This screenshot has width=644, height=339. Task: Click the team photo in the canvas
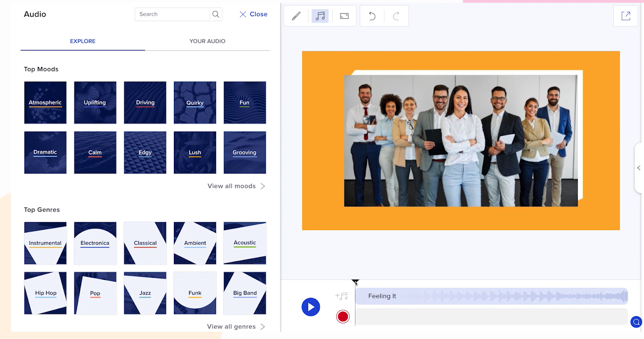pos(461,141)
